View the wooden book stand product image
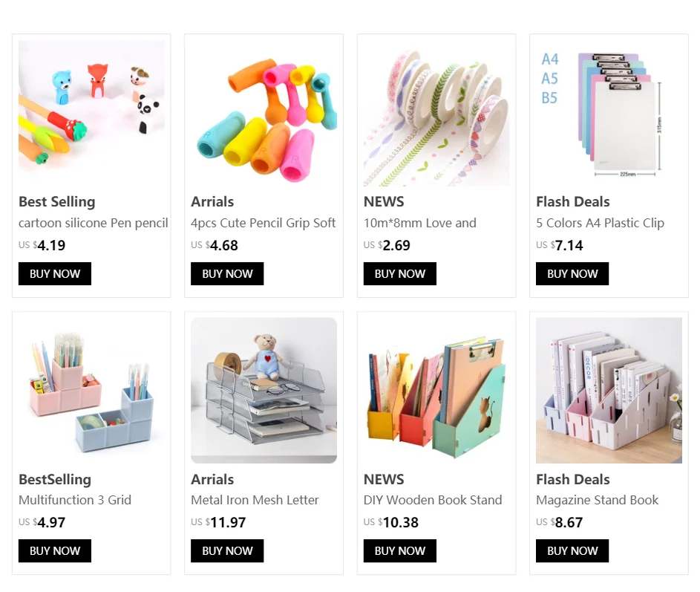This screenshot has height=592, width=700. (x=436, y=391)
